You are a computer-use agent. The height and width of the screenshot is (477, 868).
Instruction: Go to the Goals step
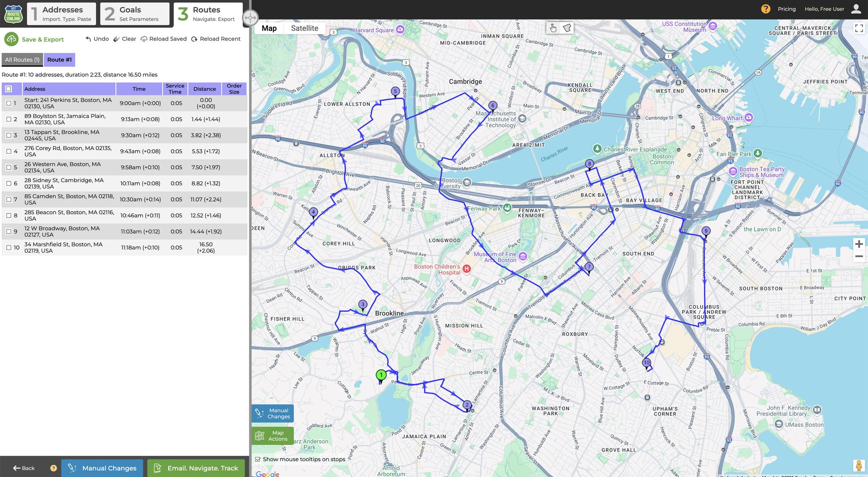pyautogui.click(x=134, y=14)
